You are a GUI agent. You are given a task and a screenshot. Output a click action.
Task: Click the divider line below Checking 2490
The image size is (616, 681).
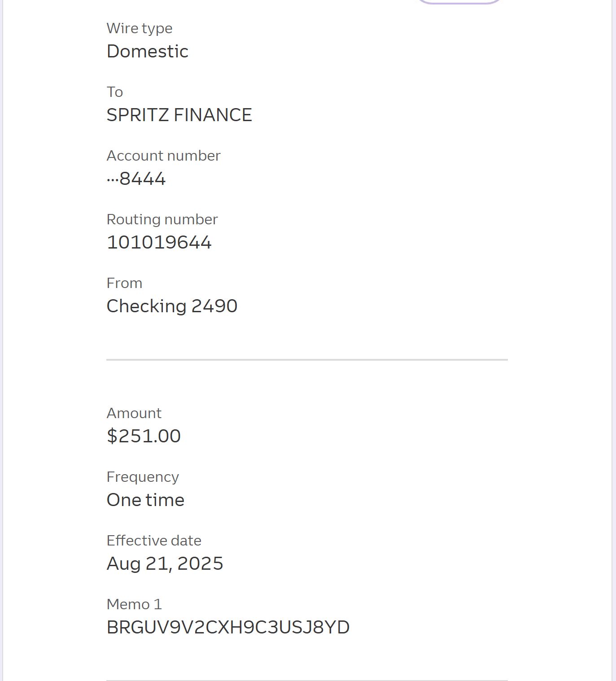click(x=307, y=359)
